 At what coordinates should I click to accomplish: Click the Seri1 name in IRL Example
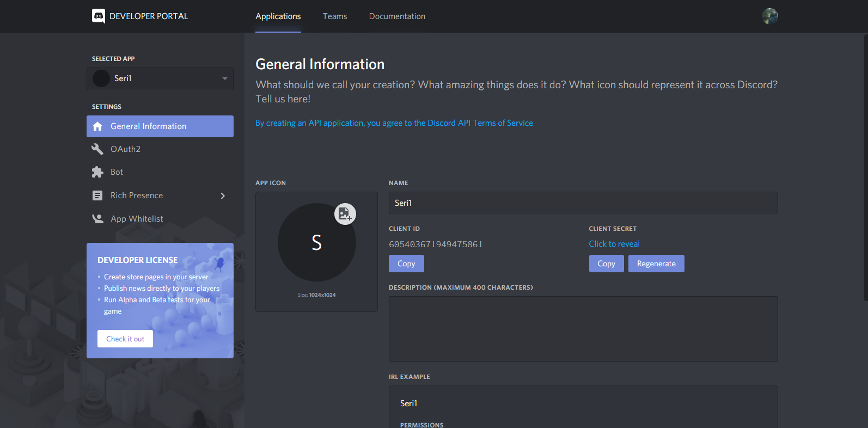point(408,403)
